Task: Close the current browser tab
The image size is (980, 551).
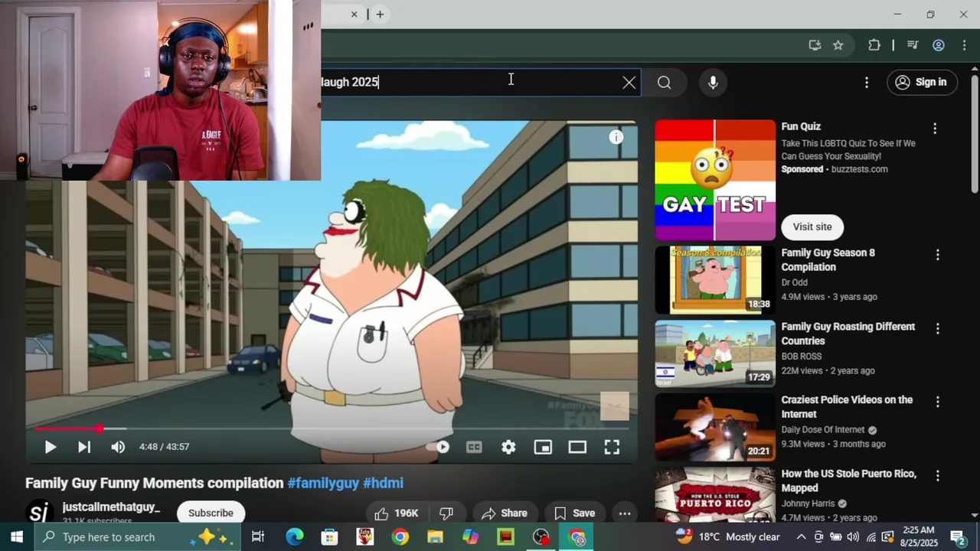Action: (354, 15)
